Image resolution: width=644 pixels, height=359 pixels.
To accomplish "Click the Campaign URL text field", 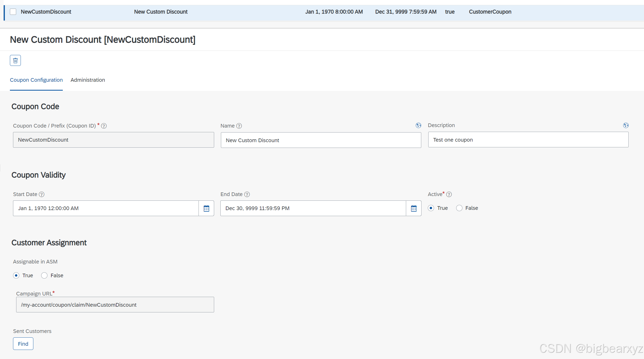I will pos(115,305).
